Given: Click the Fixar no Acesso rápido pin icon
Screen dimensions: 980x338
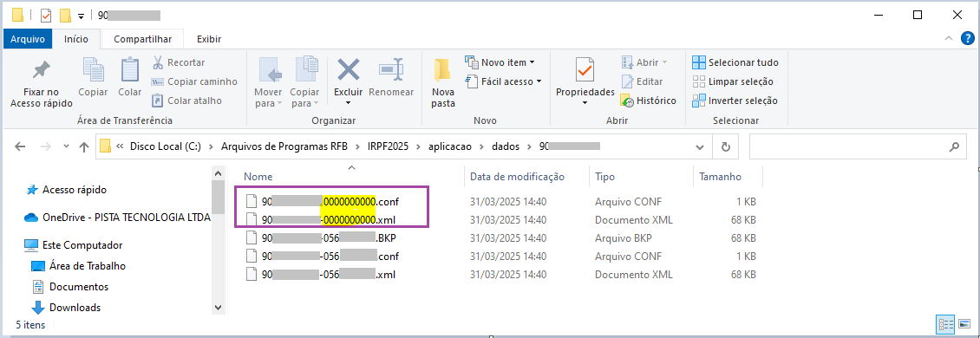Looking at the screenshot, I should point(42,70).
